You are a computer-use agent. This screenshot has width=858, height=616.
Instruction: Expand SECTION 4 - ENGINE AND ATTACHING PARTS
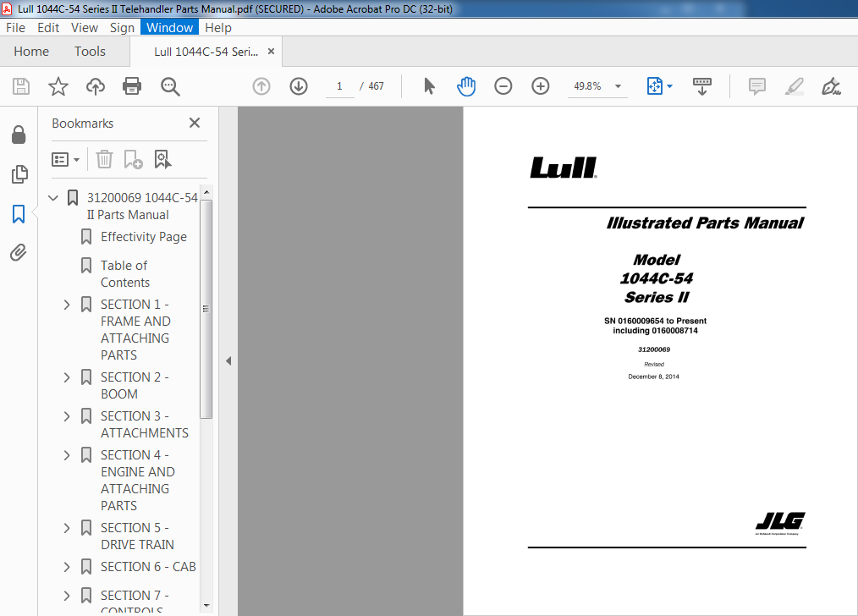67,455
